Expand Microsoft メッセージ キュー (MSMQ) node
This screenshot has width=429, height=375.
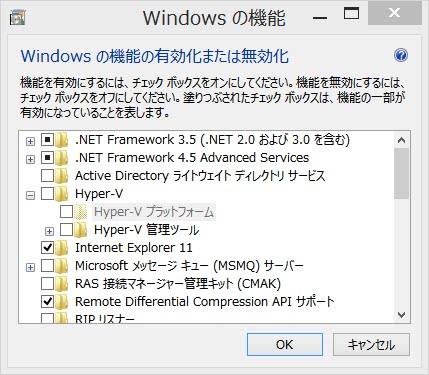click(x=30, y=267)
